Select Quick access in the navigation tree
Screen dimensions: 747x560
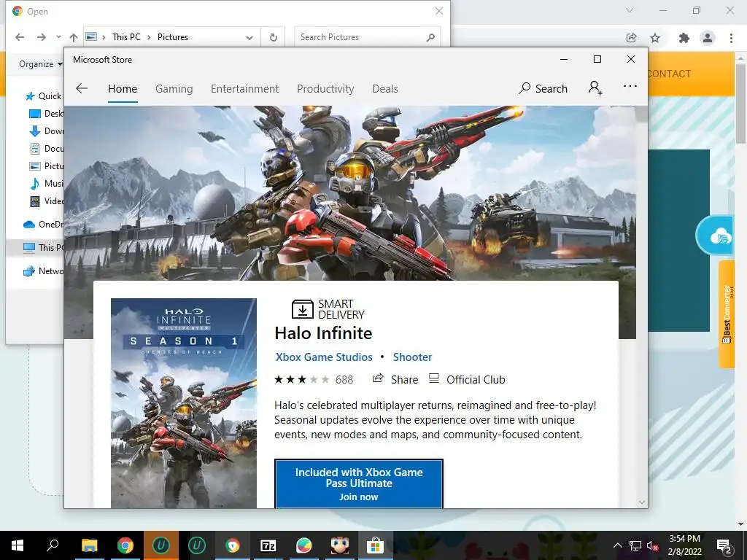point(43,96)
